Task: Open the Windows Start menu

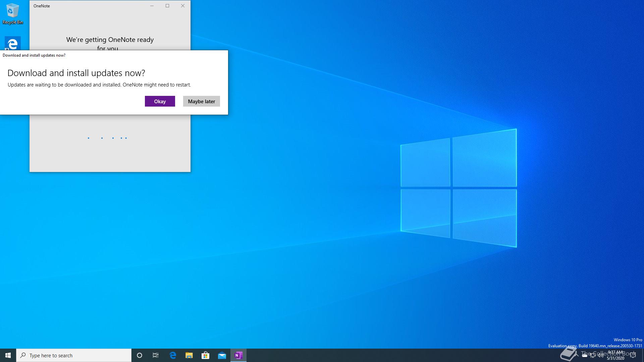Action: click(x=8, y=355)
